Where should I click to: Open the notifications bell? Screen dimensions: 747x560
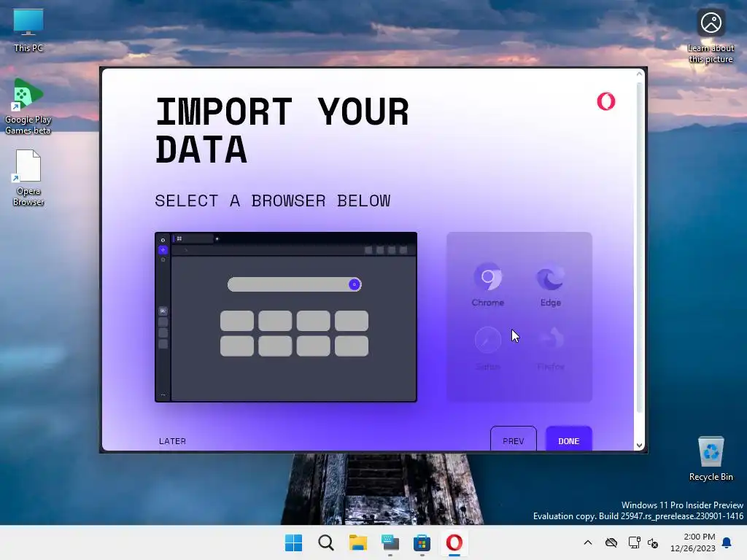[x=727, y=542]
